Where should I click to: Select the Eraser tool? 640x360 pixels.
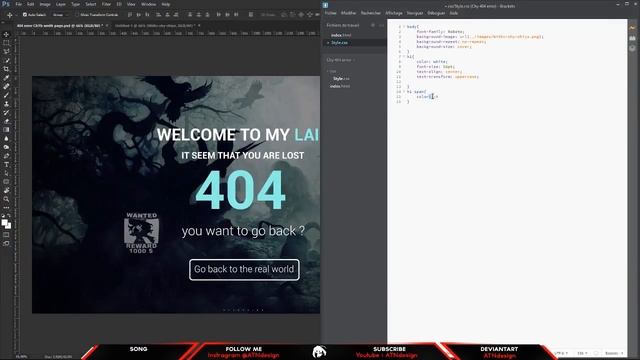coord(6,121)
